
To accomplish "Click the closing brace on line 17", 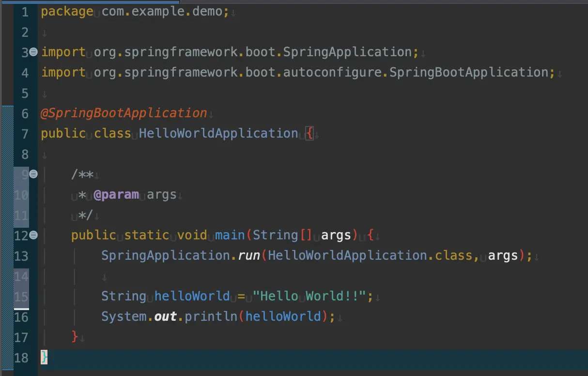I will coord(75,336).
